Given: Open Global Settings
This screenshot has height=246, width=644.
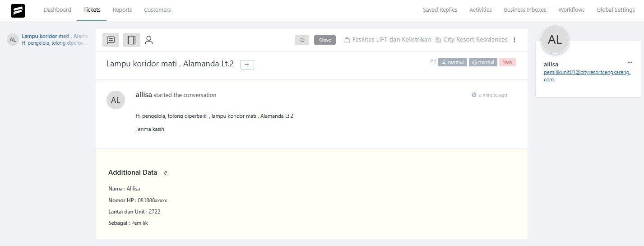Looking at the screenshot, I should tap(616, 10).
